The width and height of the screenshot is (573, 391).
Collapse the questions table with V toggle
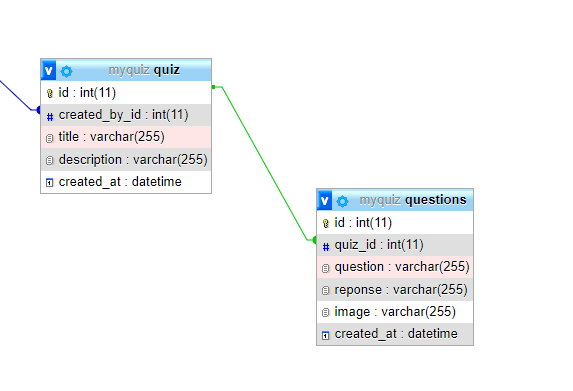click(x=325, y=200)
